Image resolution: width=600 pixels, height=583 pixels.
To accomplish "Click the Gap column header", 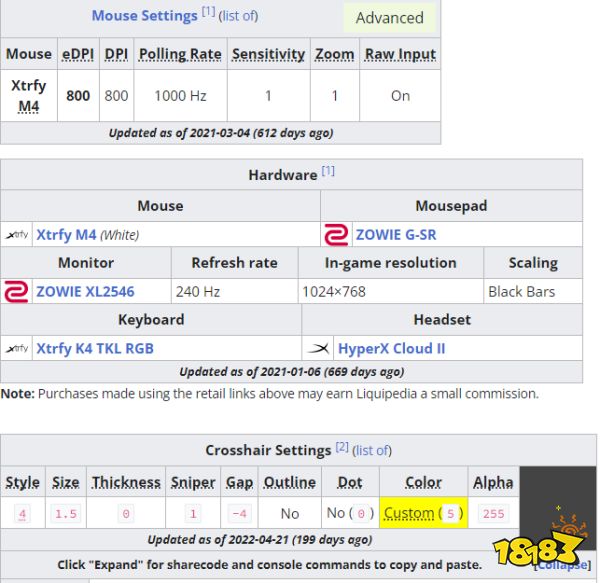I will (239, 482).
